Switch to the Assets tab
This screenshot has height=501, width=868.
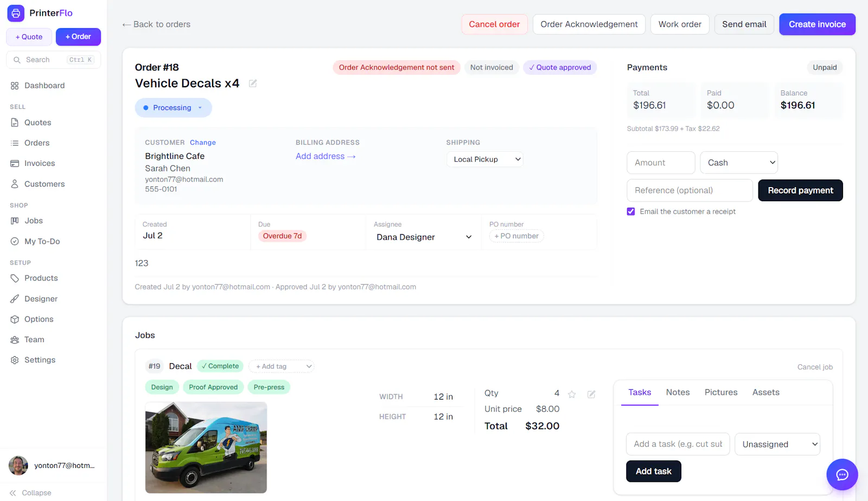pyautogui.click(x=765, y=393)
